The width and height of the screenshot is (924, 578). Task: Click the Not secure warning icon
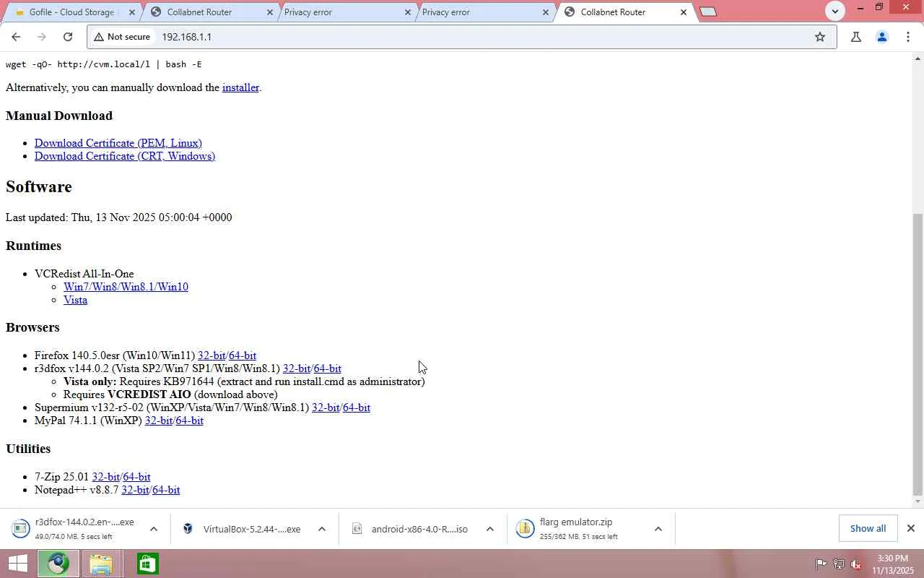(x=99, y=37)
